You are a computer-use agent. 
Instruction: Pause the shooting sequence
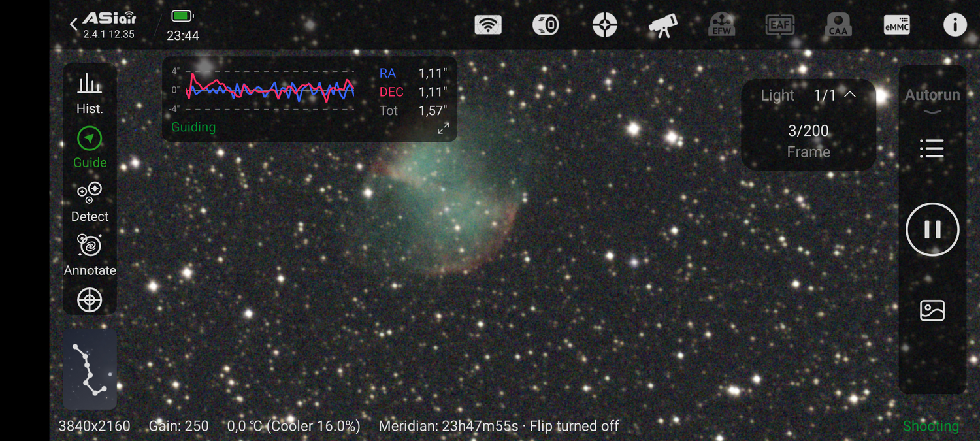pyautogui.click(x=932, y=229)
